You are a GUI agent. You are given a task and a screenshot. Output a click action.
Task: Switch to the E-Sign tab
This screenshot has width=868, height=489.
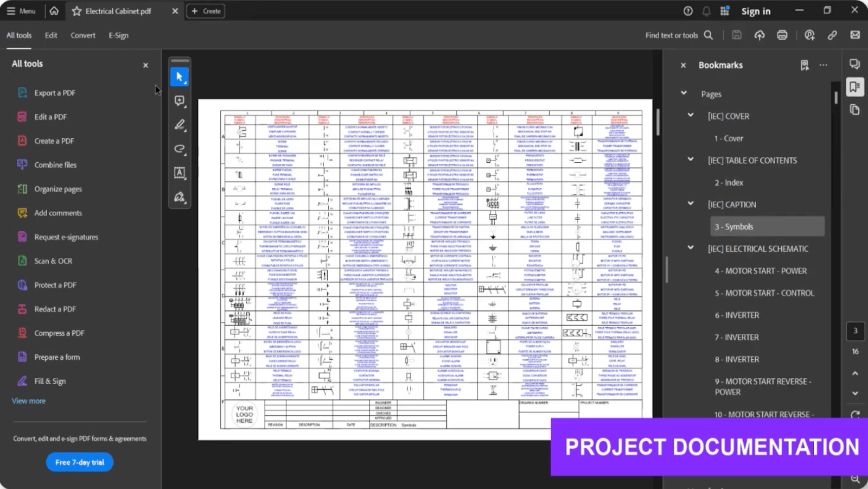pos(118,35)
